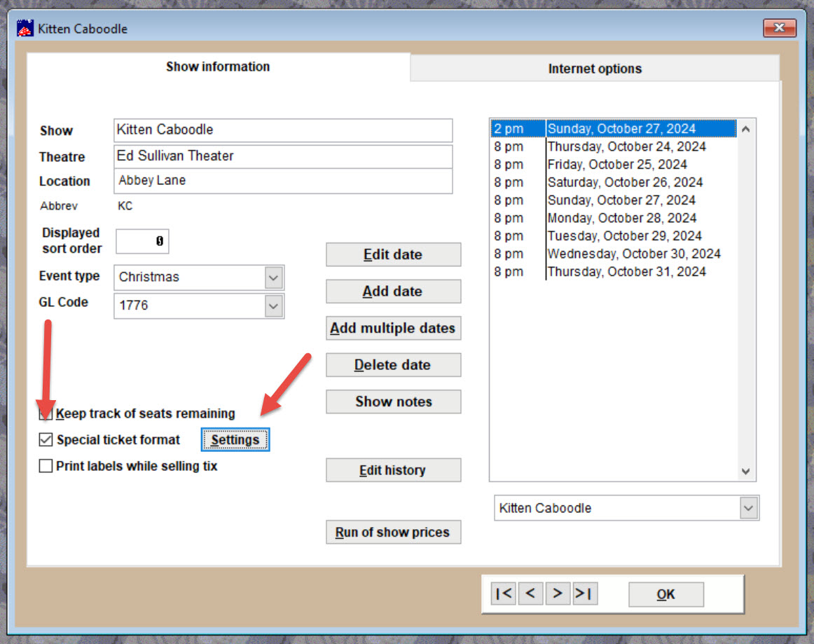Close the Kitten Caboodle window

[779, 27]
